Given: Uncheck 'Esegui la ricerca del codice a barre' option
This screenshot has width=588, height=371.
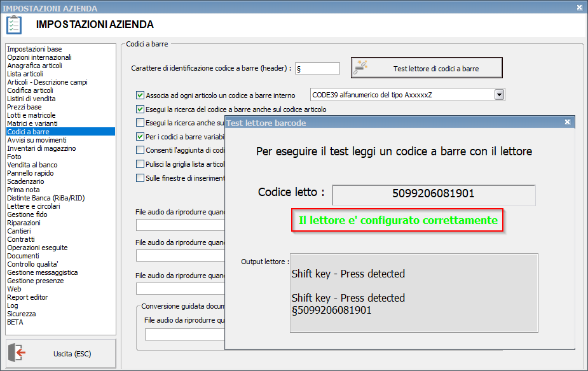Looking at the screenshot, I should 140,109.
